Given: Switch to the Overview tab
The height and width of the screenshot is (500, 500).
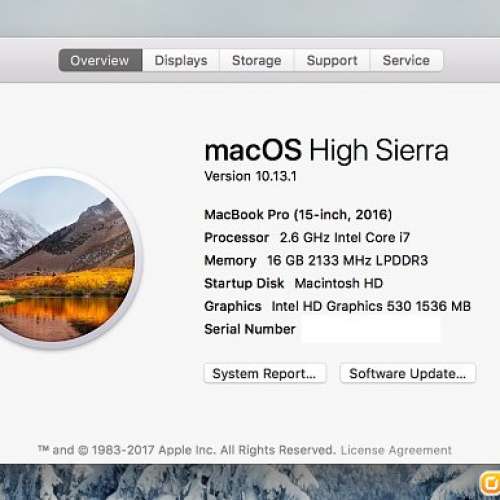Looking at the screenshot, I should [x=100, y=60].
